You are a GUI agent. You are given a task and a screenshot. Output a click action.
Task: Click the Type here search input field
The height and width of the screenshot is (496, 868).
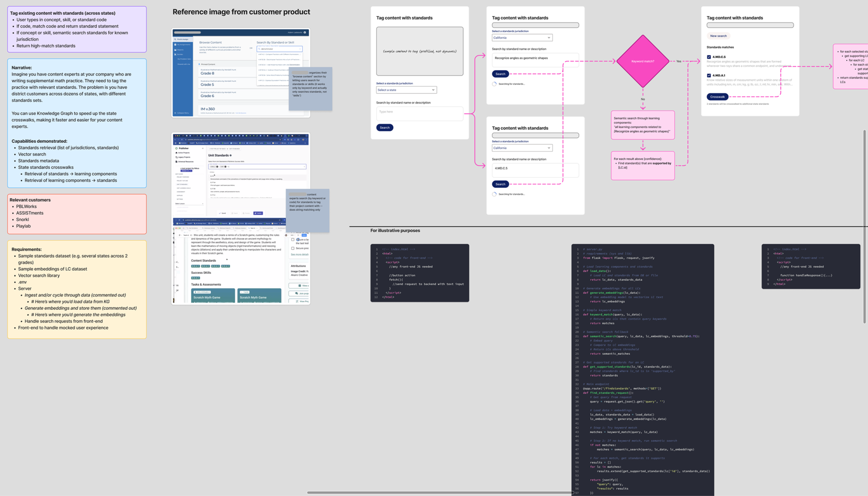point(419,113)
